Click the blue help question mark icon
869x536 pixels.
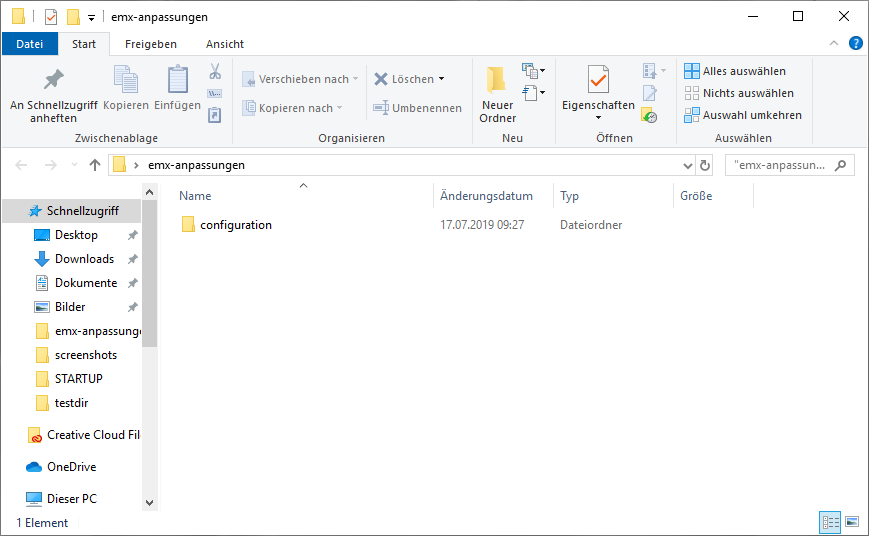coord(856,43)
